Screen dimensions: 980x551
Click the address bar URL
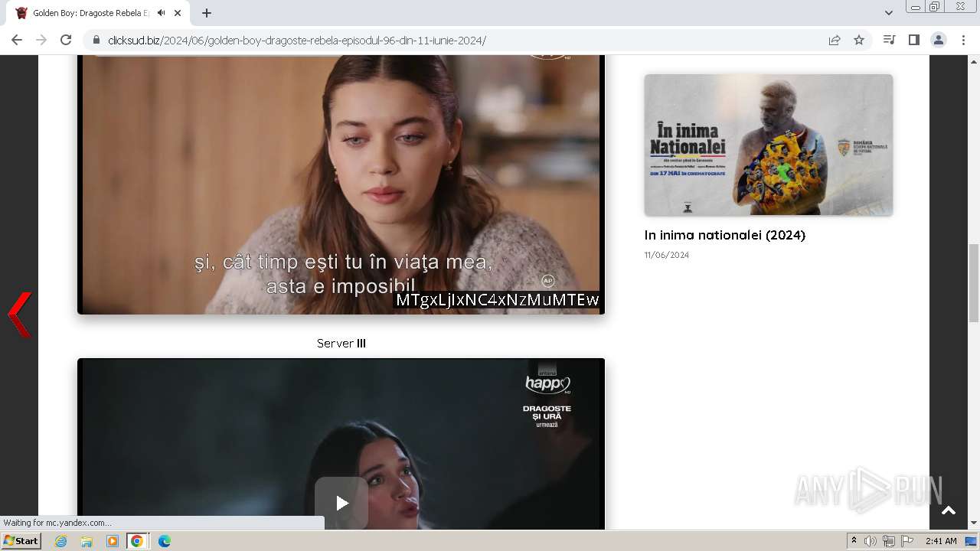click(x=297, y=40)
